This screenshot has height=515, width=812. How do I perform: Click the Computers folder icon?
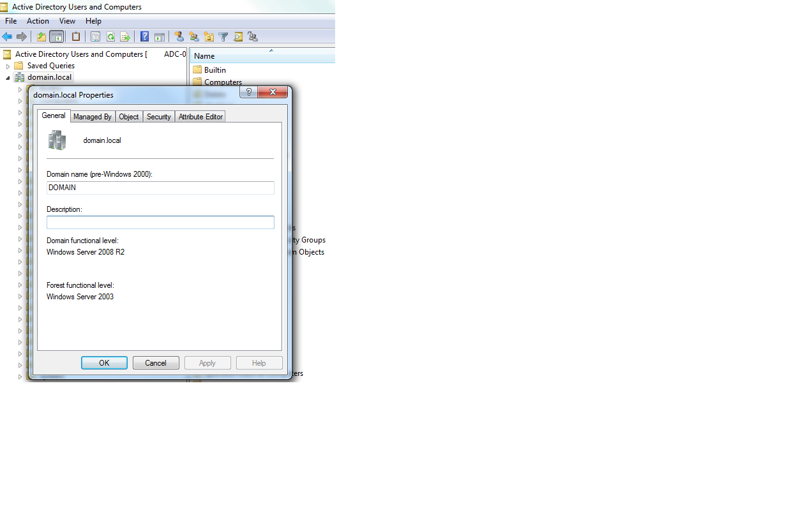point(197,82)
